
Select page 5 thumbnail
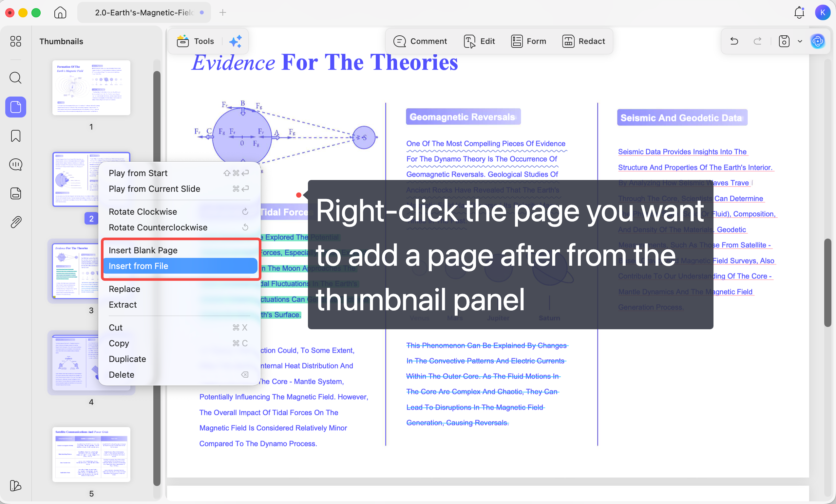tap(91, 455)
